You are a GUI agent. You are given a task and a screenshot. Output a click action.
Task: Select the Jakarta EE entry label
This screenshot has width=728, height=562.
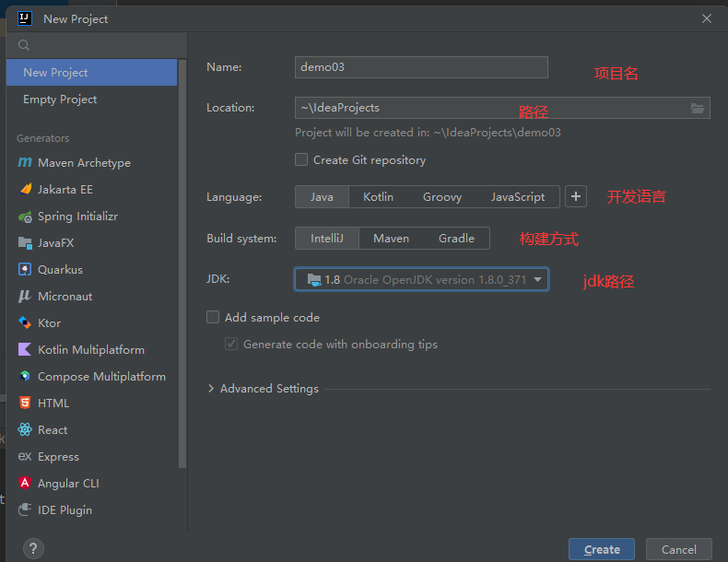coord(65,190)
